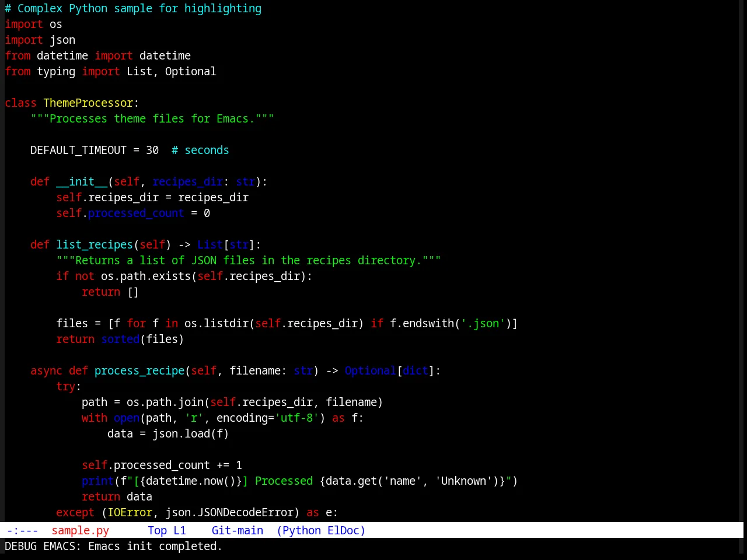Click the '# seconds' comment

201,150
